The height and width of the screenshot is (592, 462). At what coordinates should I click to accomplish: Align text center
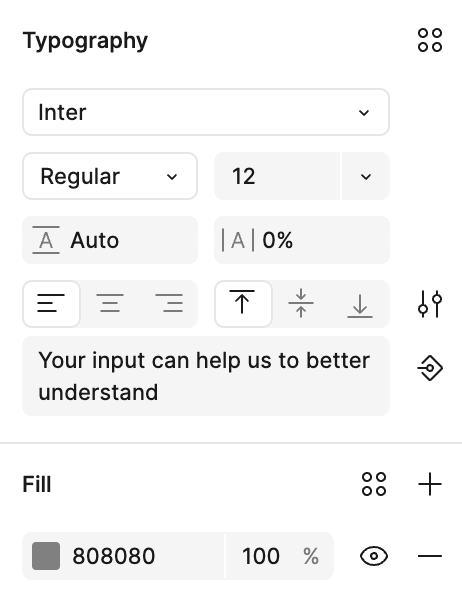[110, 304]
